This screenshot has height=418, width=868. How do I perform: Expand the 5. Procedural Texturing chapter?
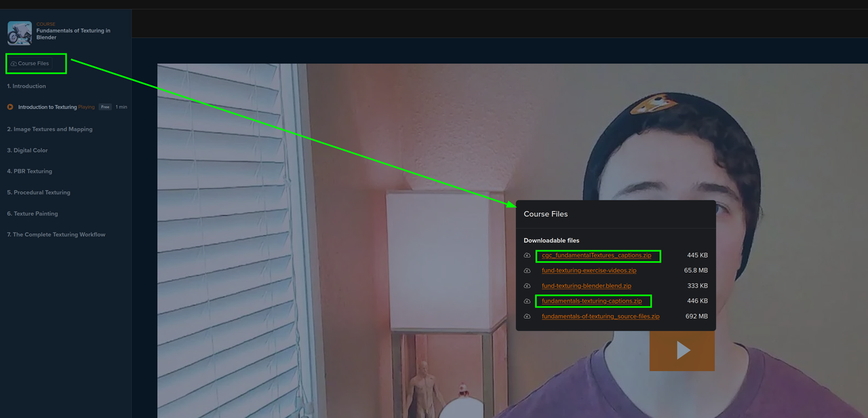[39, 192]
